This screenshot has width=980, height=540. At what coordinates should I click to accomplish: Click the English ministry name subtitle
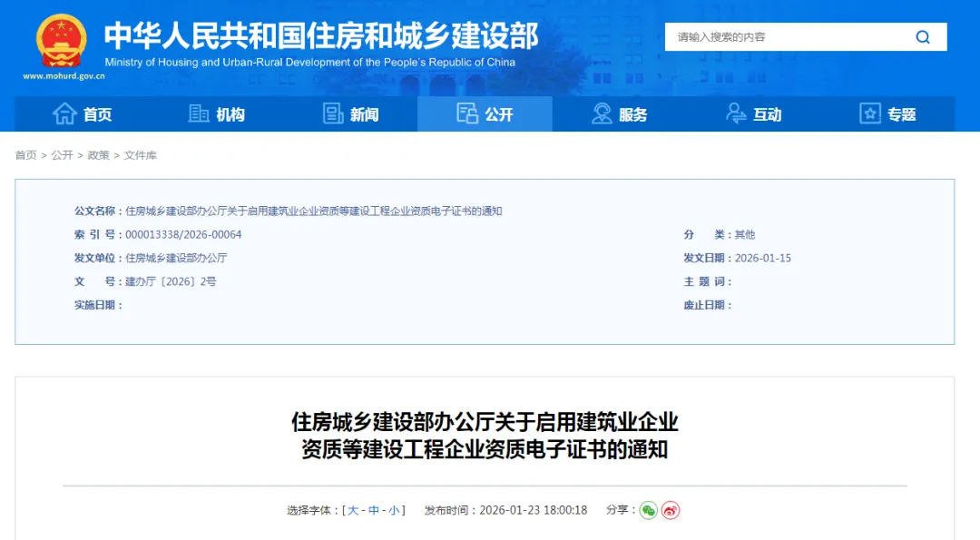click(310, 63)
